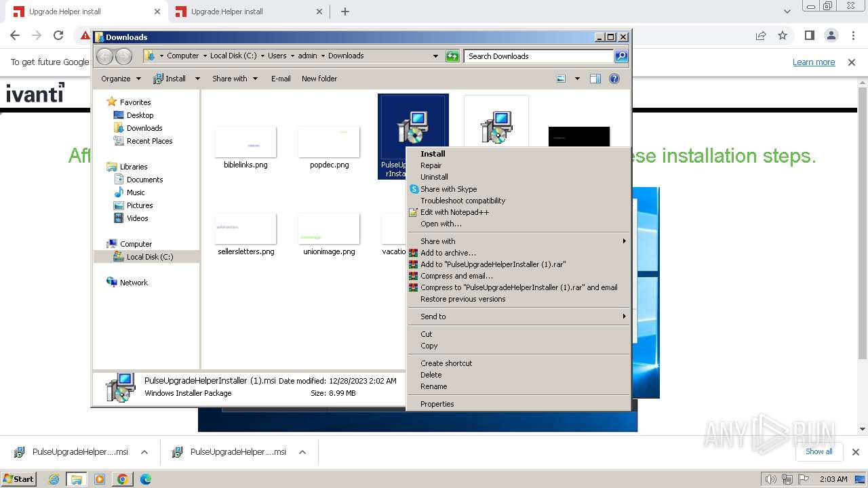Viewport: 868px width, 488px height.
Task: Select Delete in the context menu
Action: (x=431, y=375)
